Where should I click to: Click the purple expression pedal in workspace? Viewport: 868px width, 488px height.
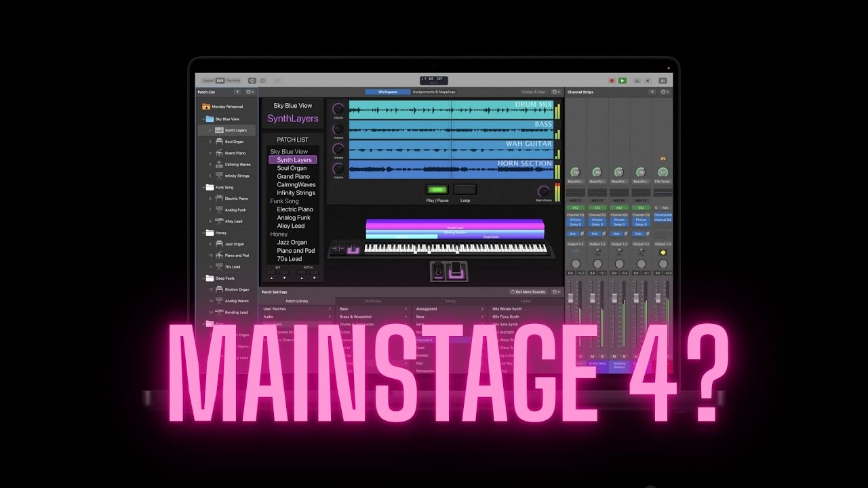[x=456, y=270]
